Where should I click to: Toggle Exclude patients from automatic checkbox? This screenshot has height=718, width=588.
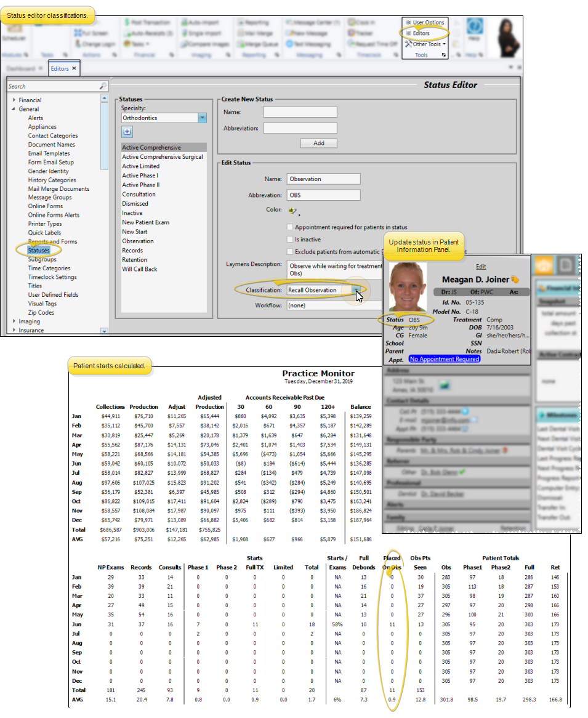coord(290,252)
